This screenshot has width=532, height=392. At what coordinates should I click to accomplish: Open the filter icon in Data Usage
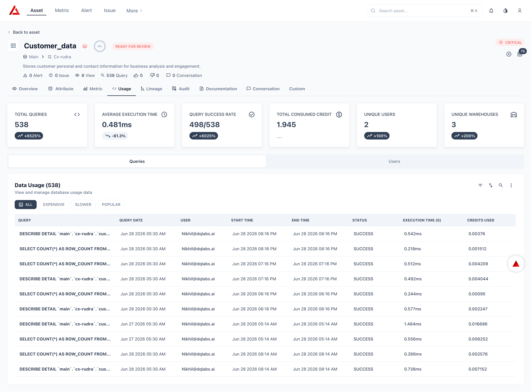tap(480, 185)
